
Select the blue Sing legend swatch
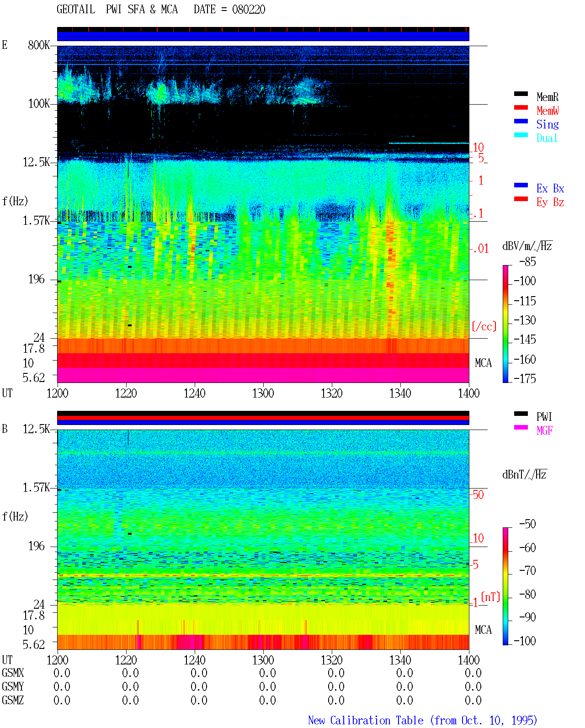pos(521,122)
